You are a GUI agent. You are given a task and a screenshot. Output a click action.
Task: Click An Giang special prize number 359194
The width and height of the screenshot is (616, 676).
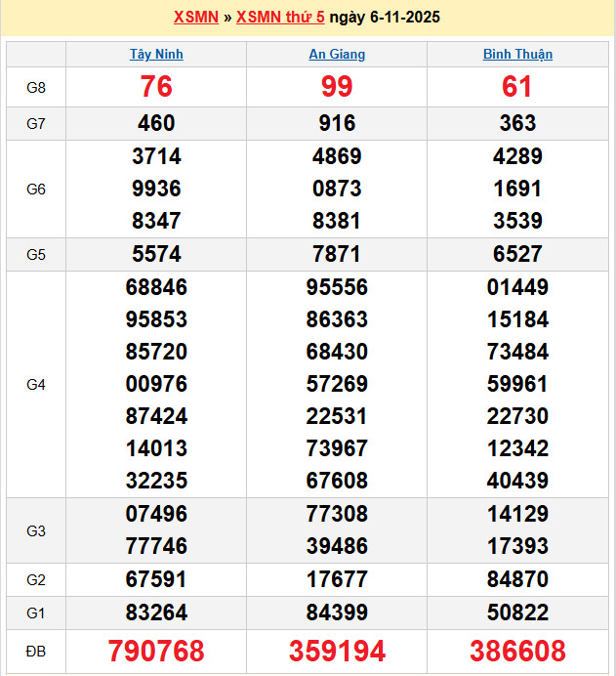tap(337, 651)
